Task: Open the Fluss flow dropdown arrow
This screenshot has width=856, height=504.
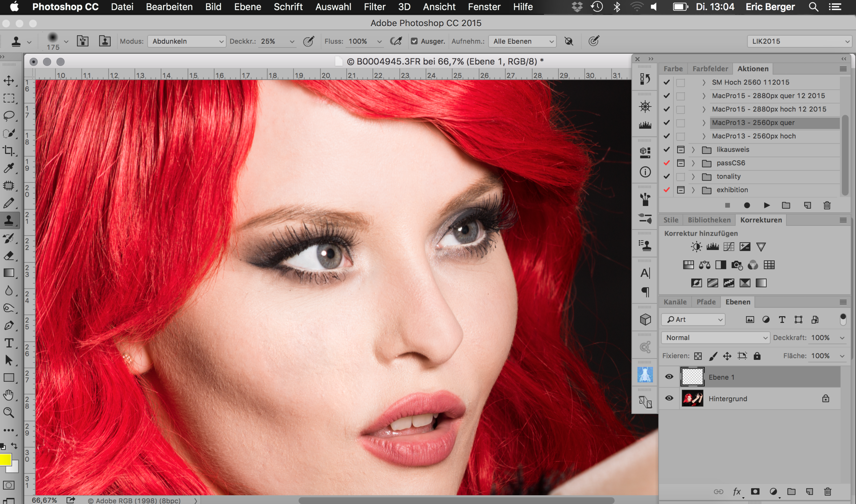Action: (x=379, y=42)
